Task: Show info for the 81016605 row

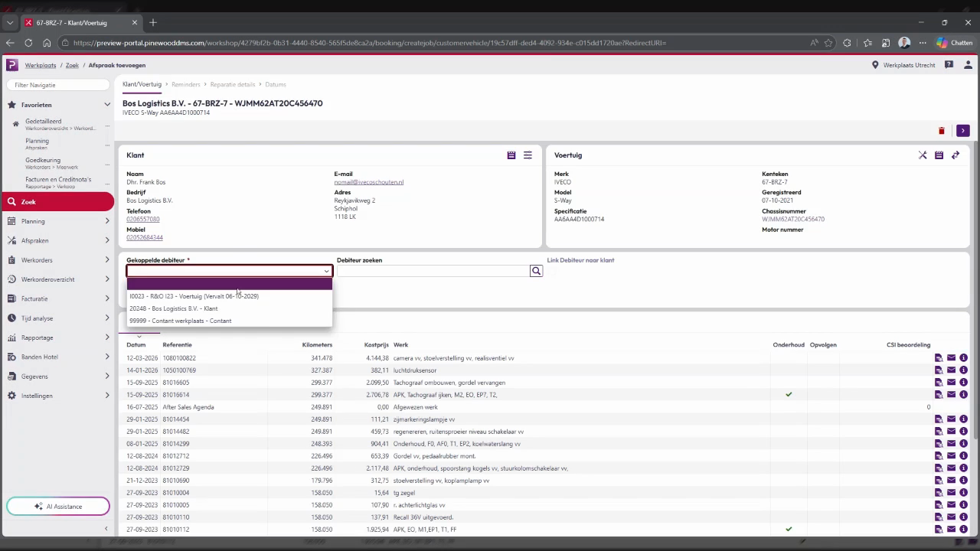Action: coord(963,383)
